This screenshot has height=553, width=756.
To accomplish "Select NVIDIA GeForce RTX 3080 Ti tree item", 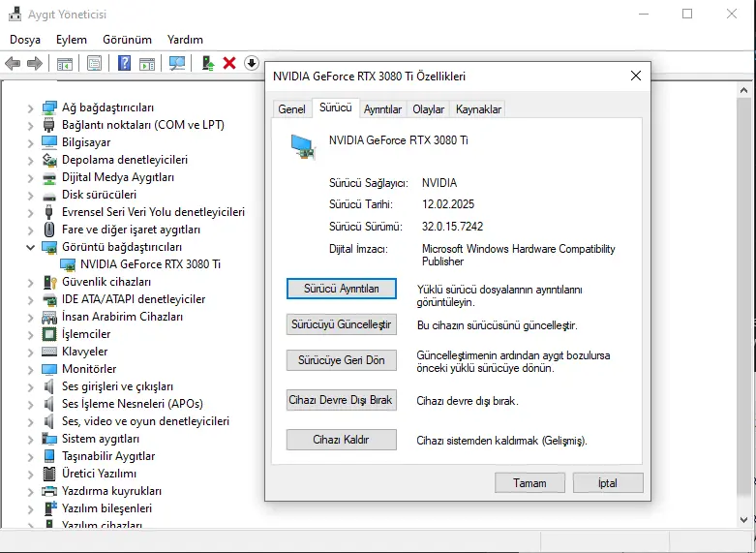I will [150, 264].
